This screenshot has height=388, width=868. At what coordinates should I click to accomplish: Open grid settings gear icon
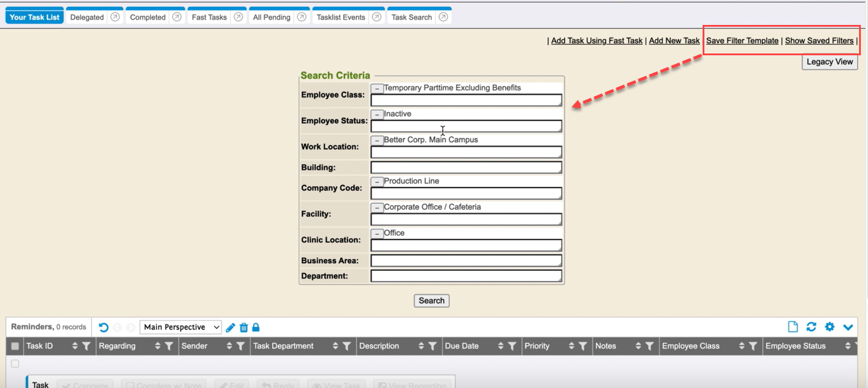point(829,327)
